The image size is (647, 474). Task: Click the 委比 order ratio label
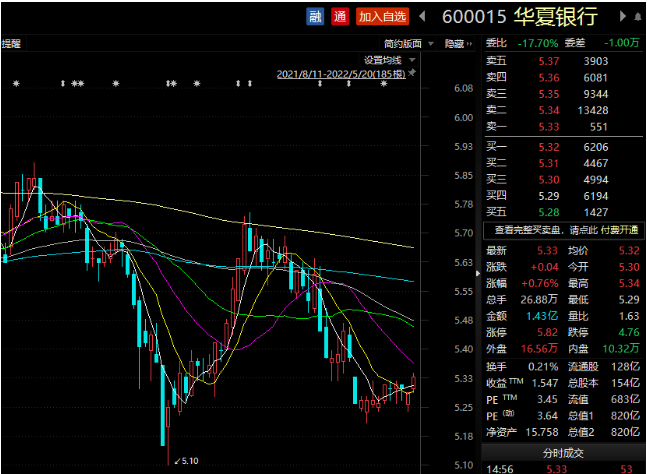(x=496, y=43)
